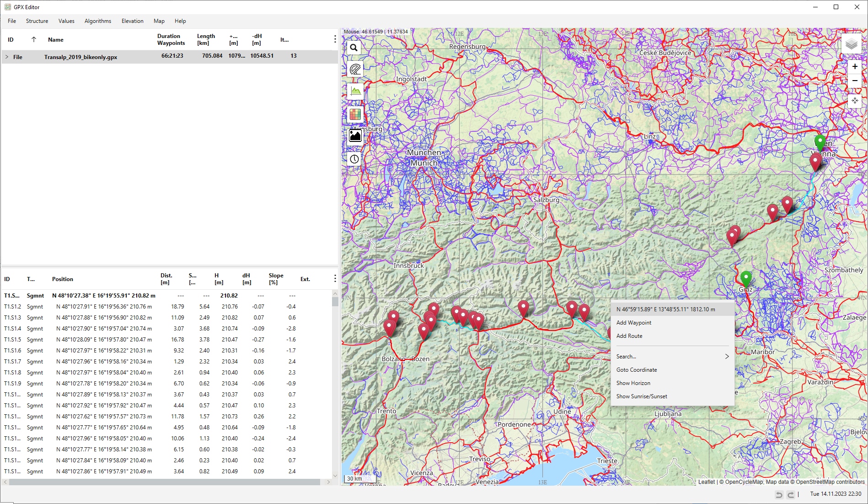868x504 pixels.
Task: Click the undo arrow in status bar
Action: point(779,494)
